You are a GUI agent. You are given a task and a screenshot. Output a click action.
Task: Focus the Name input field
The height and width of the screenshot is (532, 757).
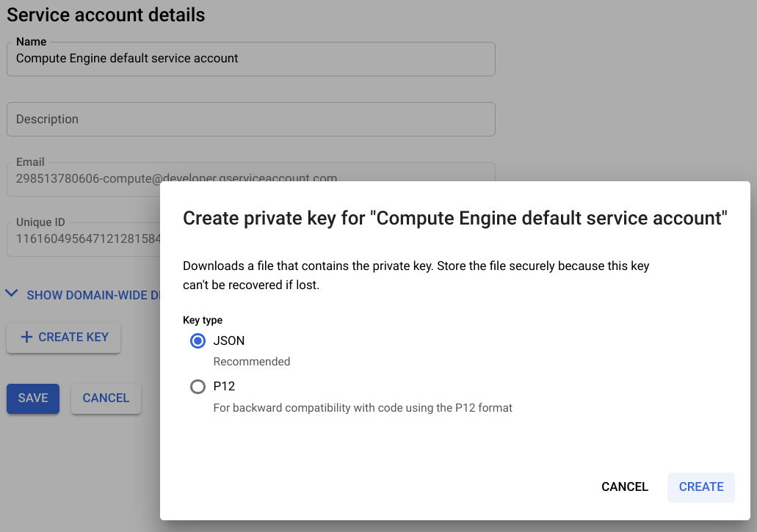[x=250, y=59]
